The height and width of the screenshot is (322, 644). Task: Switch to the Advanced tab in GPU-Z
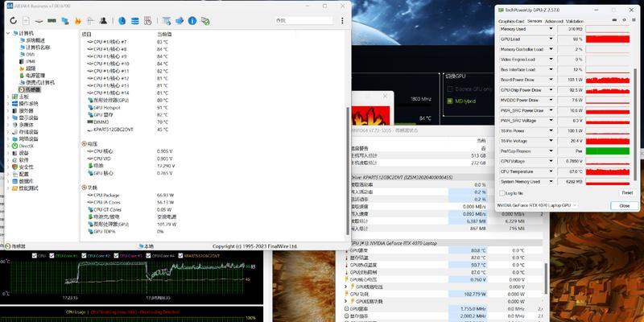click(x=554, y=22)
